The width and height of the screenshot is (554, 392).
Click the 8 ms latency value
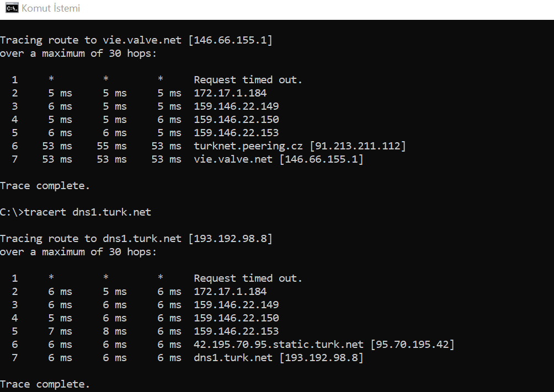114,331
